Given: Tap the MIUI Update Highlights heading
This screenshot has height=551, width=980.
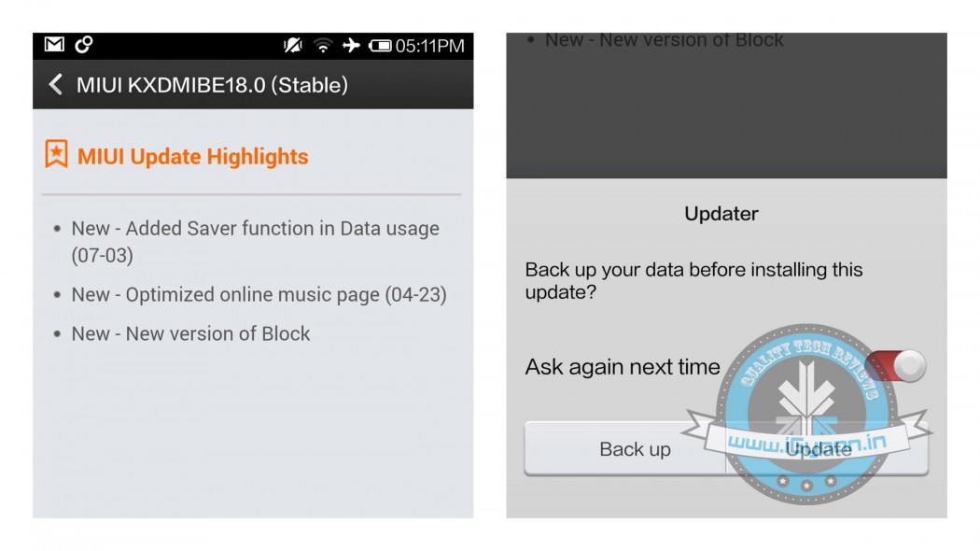Looking at the screenshot, I should pyautogui.click(x=192, y=156).
